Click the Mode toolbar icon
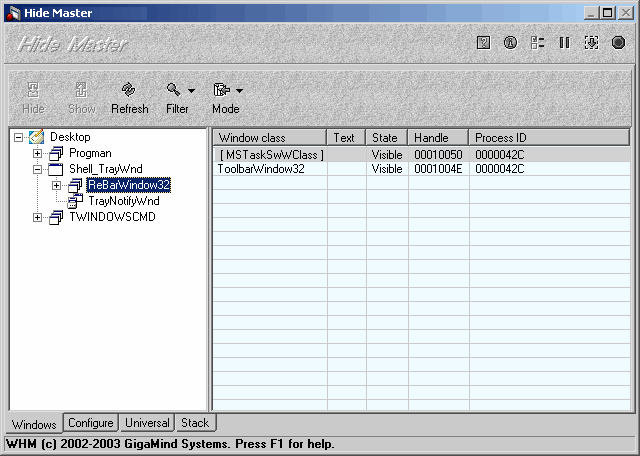640x456 pixels. pos(222,89)
